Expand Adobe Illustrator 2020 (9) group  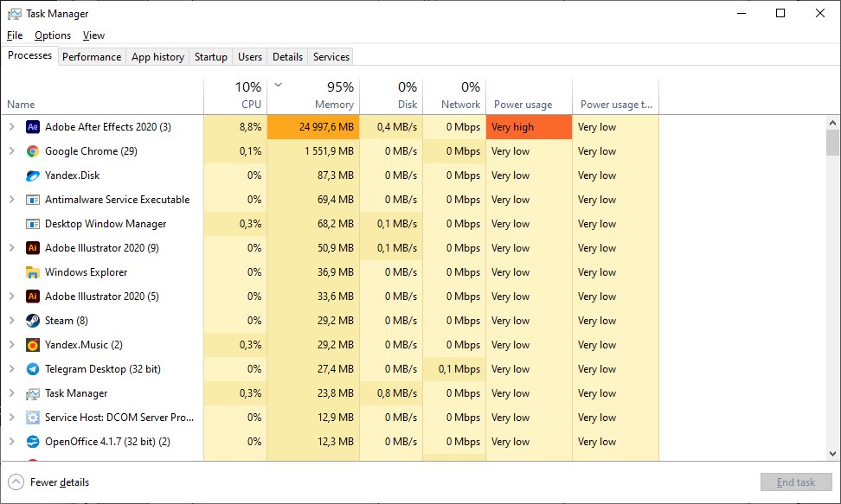pyautogui.click(x=12, y=248)
